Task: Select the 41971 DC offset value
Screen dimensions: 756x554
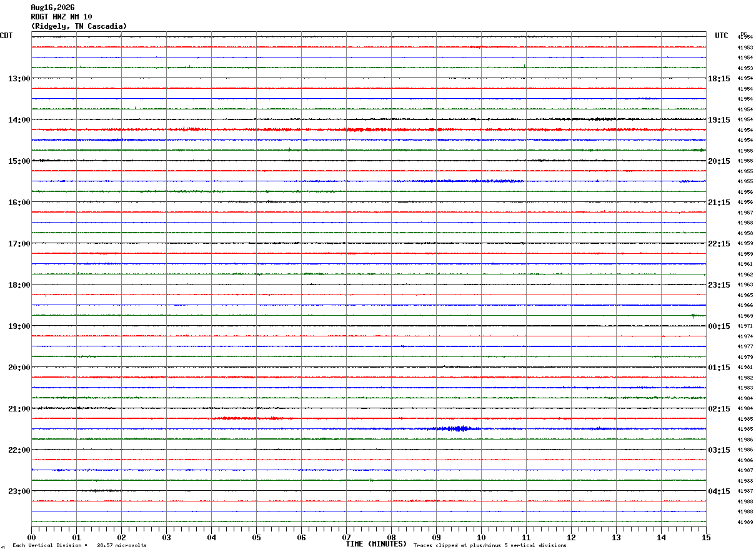Action: pos(745,326)
